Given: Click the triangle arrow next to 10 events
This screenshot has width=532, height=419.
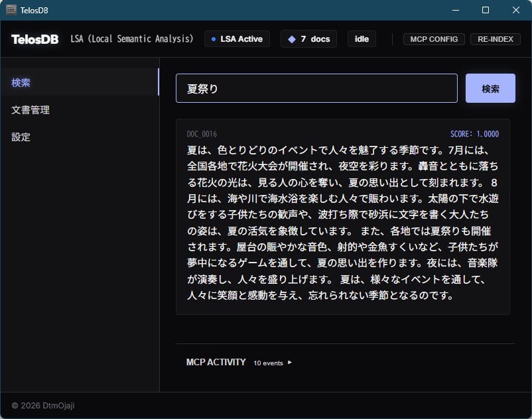Looking at the screenshot, I should 290,363.
